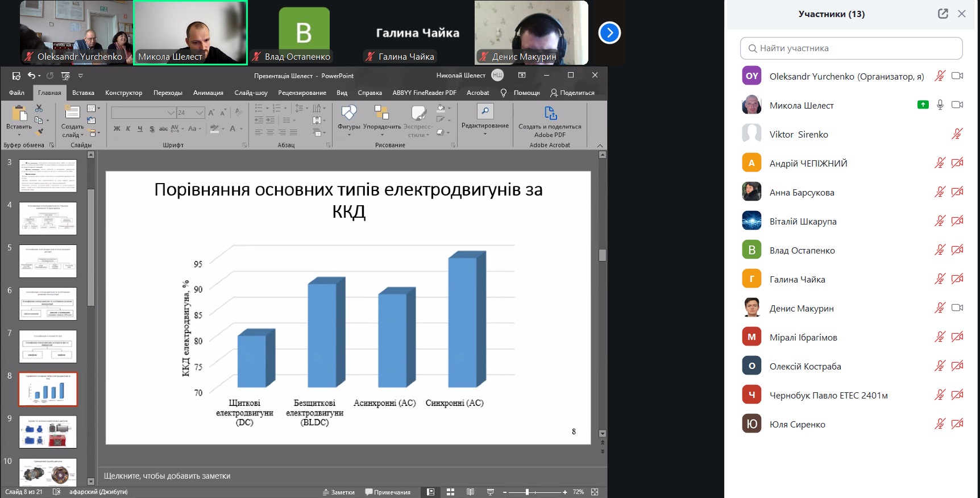Pop out the participants panel
This screenshot has height=498, width=980.
[942, 14]
